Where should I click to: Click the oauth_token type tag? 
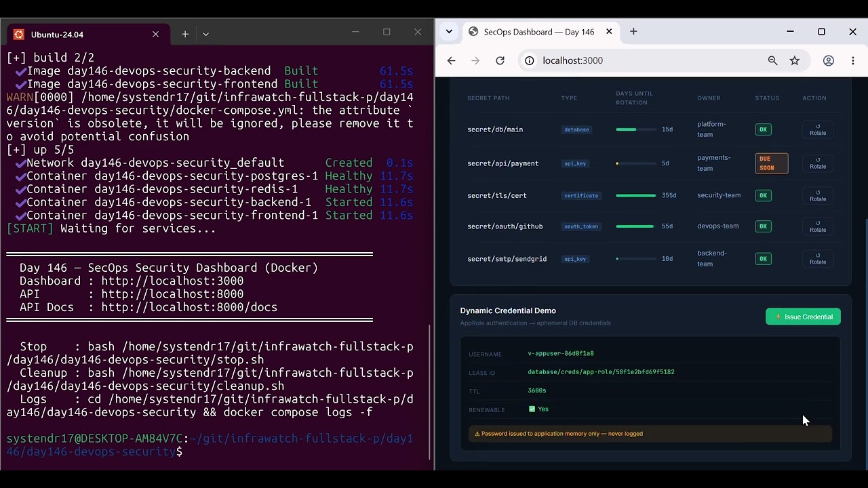point(581,226)
